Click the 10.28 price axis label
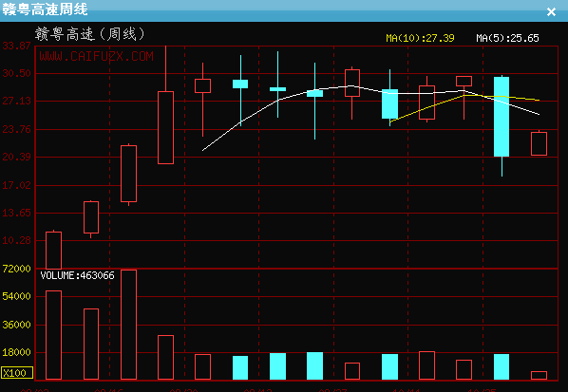 pos(17,240)
